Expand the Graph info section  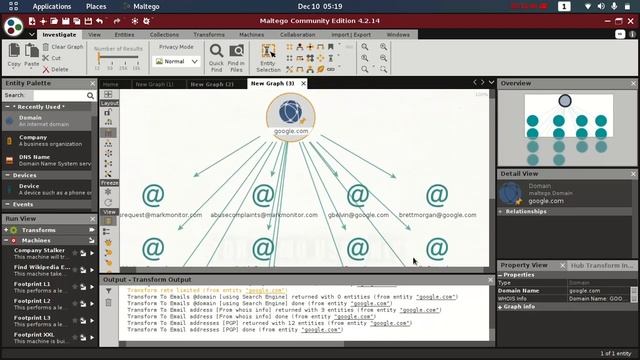point(500,307)
